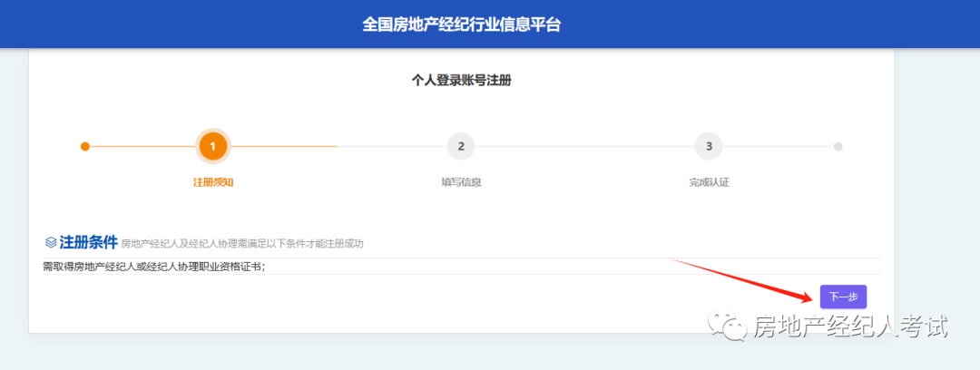
Task: Click the gray end dot of progress bar
Action: [x=838, y=146]
